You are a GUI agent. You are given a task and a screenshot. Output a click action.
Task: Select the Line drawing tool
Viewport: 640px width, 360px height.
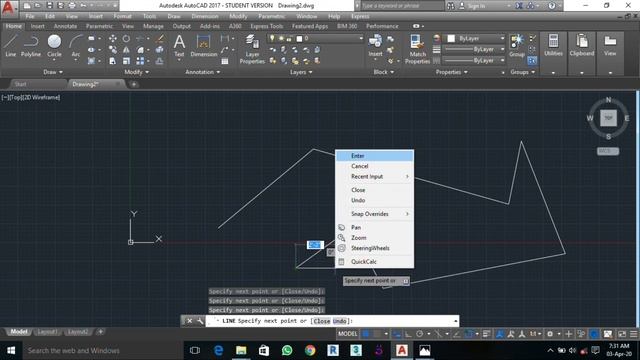click(x=11, y=45)
